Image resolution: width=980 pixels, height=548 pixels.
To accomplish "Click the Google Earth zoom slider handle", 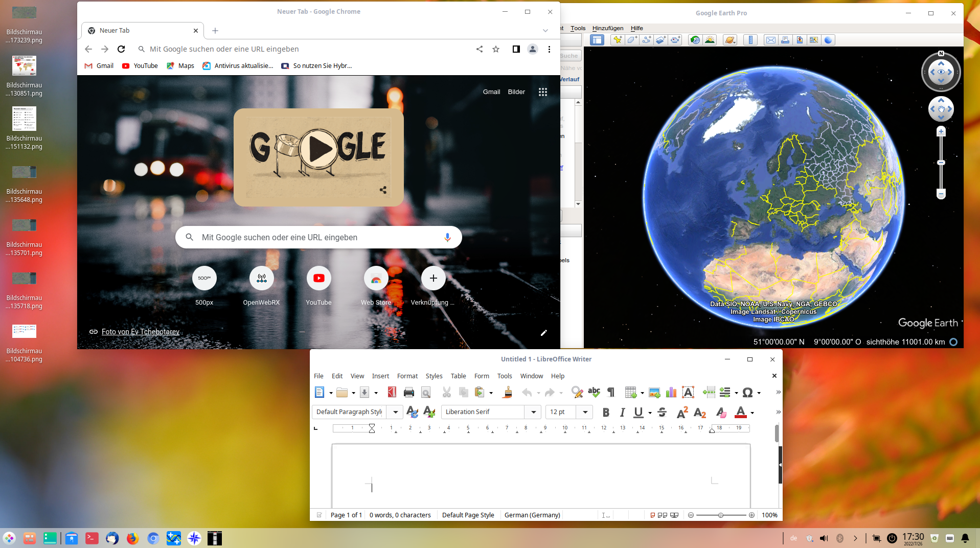I will 941,163.
